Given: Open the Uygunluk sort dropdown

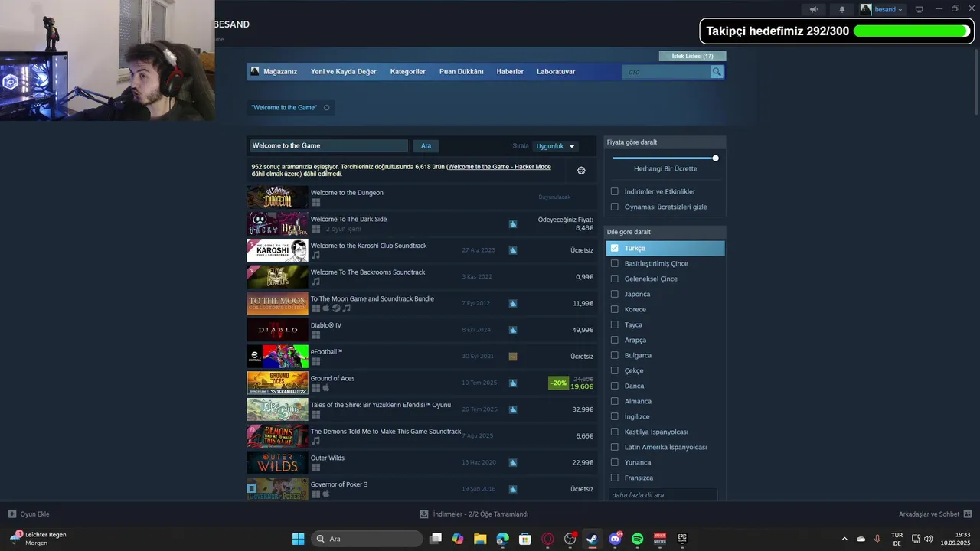Looking at the screenshot, I should [x=555, y=146].
